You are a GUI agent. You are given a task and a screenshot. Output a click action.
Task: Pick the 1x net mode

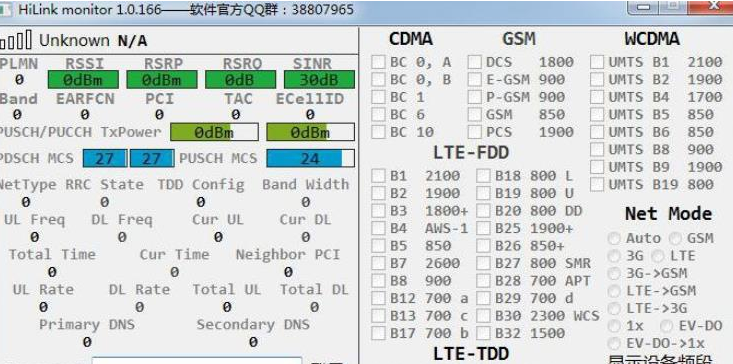(614, 326)
